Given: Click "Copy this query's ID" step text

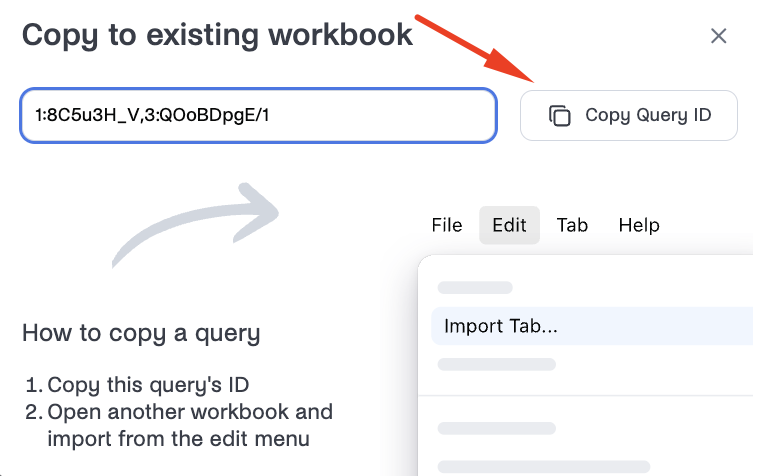Looking at the screenshot, I should click(x=148, y=385).
